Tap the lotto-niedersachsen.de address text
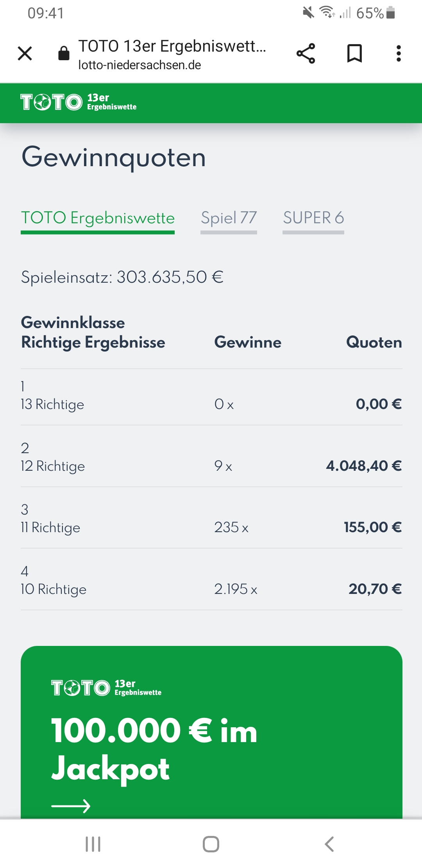The image size is (422, 868). [139, 65]
